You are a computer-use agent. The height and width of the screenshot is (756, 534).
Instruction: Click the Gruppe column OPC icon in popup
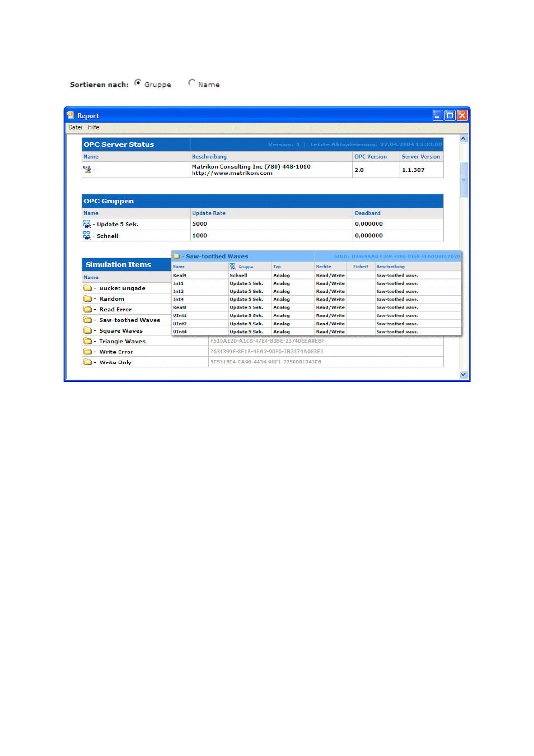pyautogui.click(x=233, y=267)
